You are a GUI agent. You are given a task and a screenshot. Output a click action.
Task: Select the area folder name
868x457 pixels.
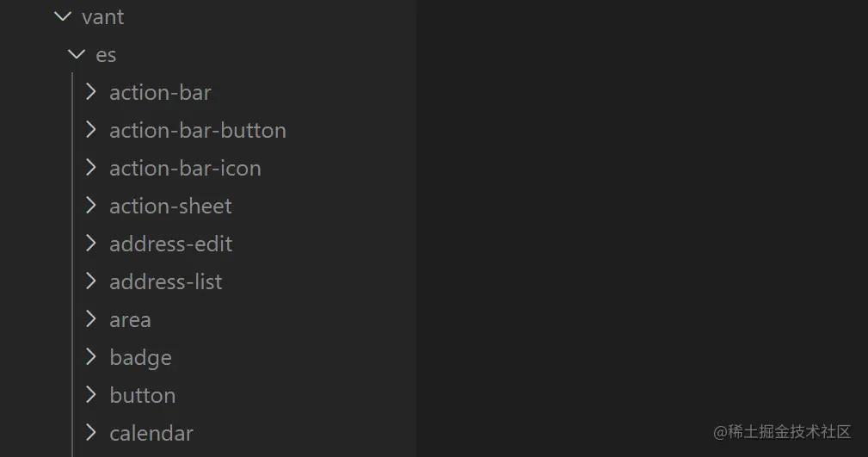(130, 320)
